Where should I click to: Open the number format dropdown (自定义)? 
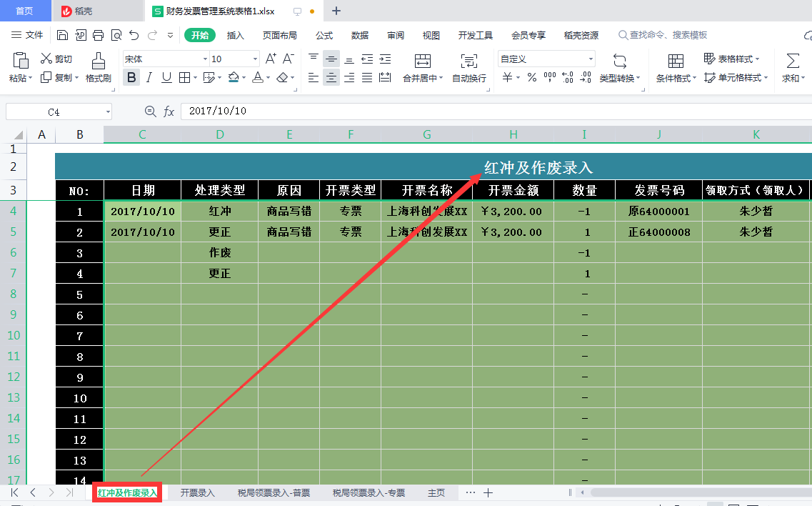591,59
